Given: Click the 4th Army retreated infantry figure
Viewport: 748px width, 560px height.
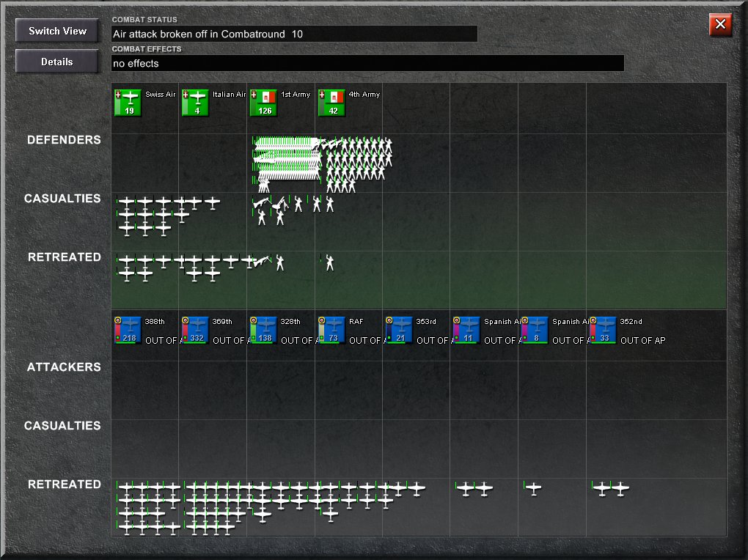Looking at the screenshot, I should pyautogui.click(x=329, y=262).
